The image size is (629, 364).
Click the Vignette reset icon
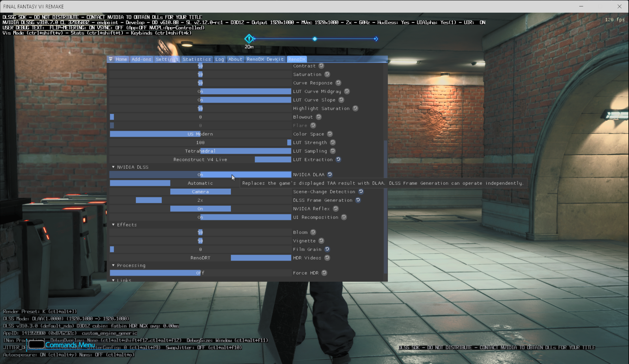pyautogui.click(x=321, y=241)
